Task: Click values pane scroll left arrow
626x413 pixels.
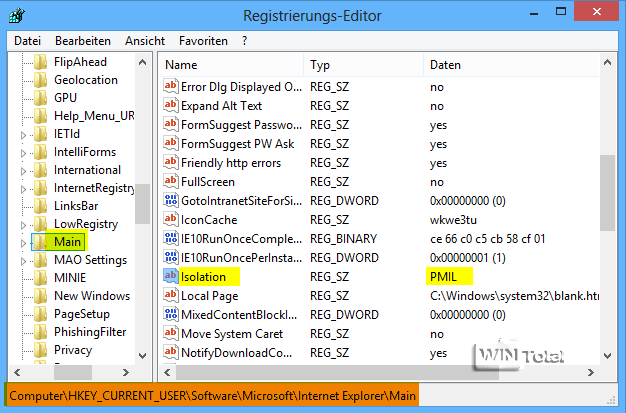Action: 167,372
